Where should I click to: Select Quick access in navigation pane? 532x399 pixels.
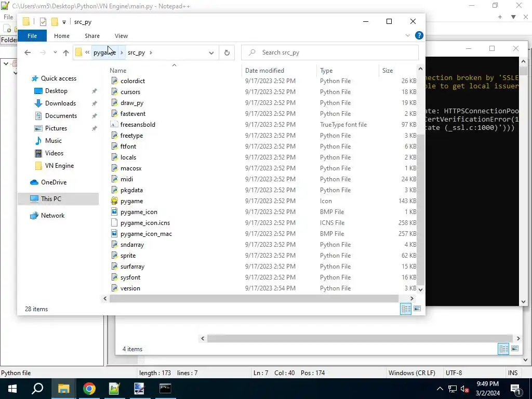[58, 78]
